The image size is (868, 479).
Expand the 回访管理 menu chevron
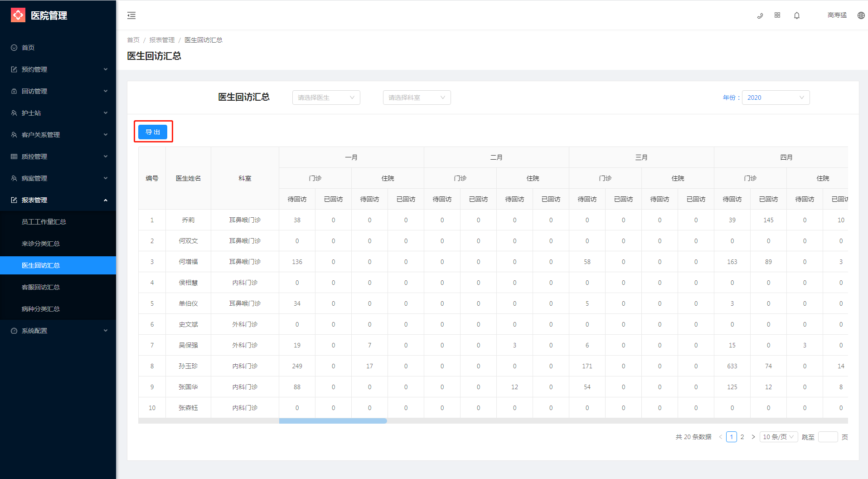click(106, 91)
